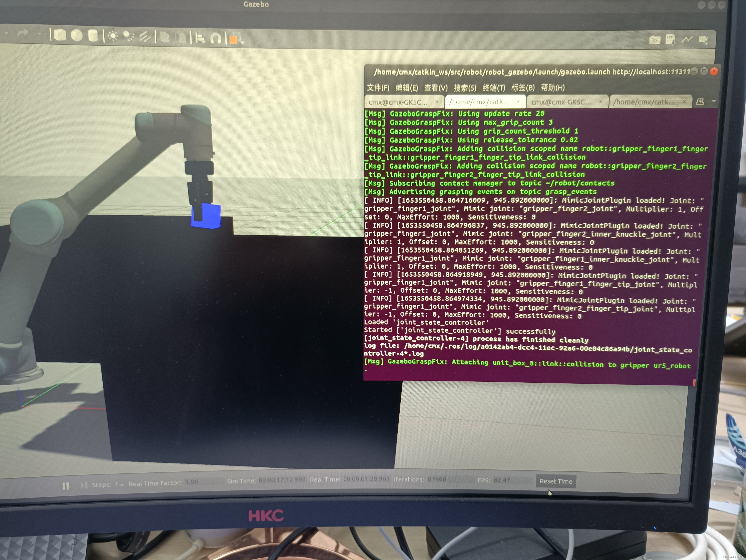Click 'Subscribing contact manager to topic' line

(x=489, y=183)
